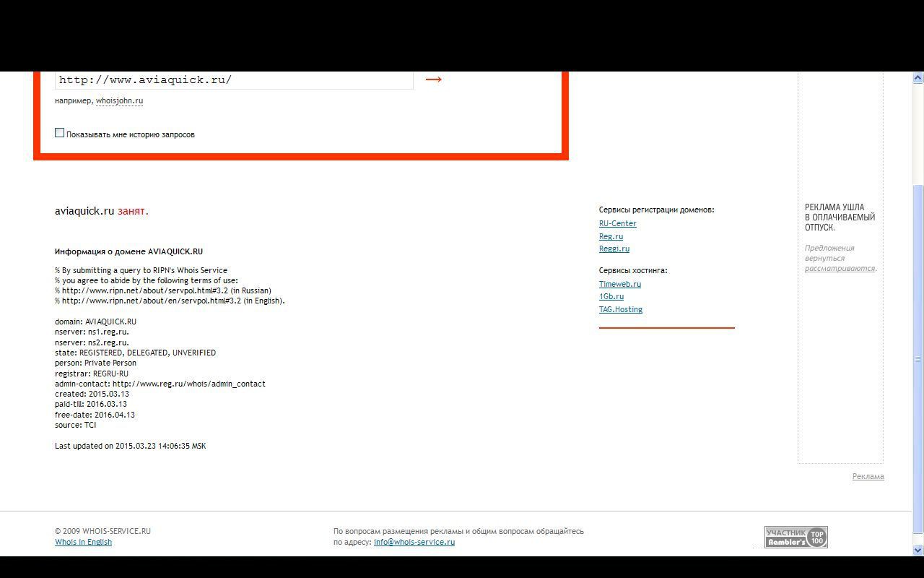This screenshot has height=578, width=924.
Task: Click the 'source: TCI' line
Action: (x=75, y=425)
